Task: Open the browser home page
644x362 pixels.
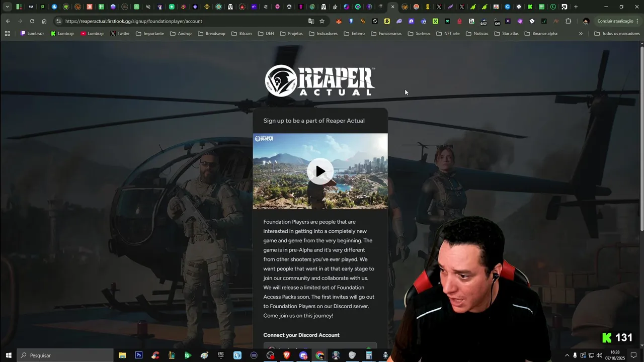Action: 44,21
